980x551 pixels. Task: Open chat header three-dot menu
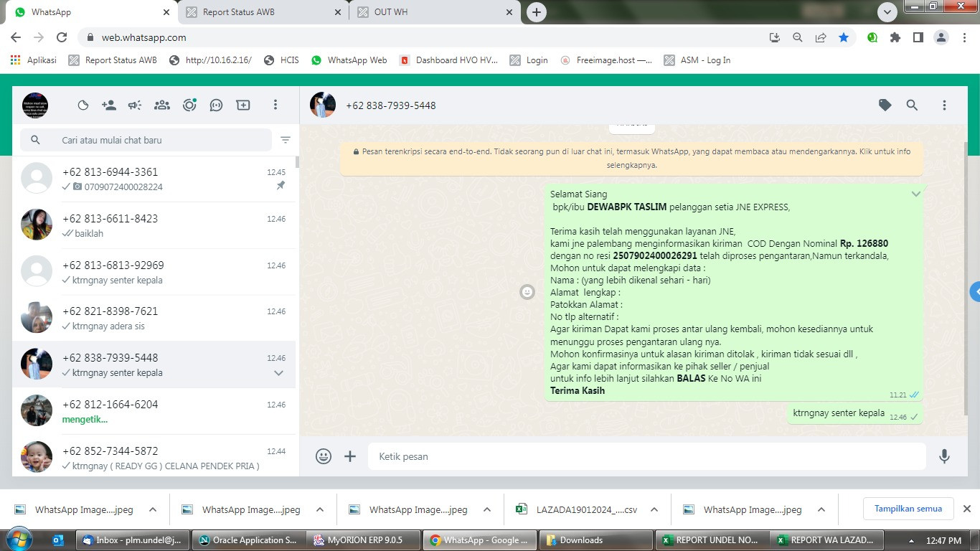click(x=944, y=105)
